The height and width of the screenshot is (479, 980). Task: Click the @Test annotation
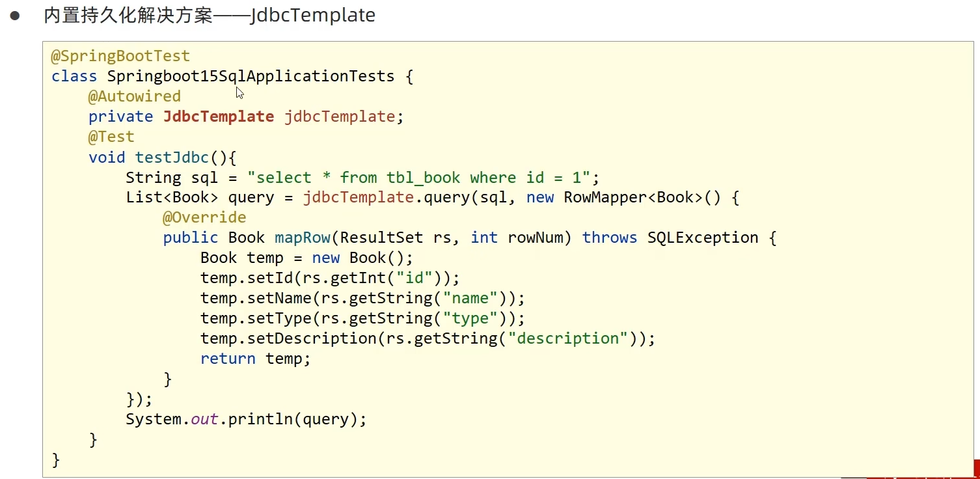pyautogui.click(x=111, y=137)
